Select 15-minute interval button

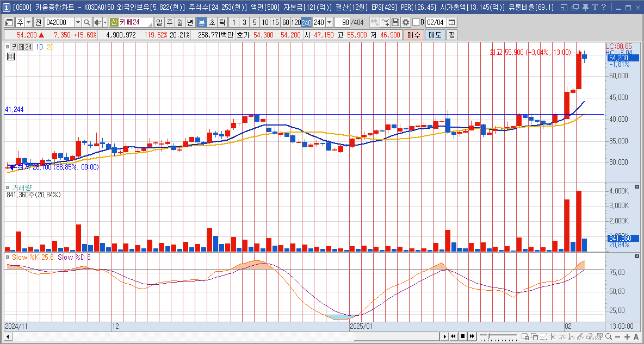point(276,23)
